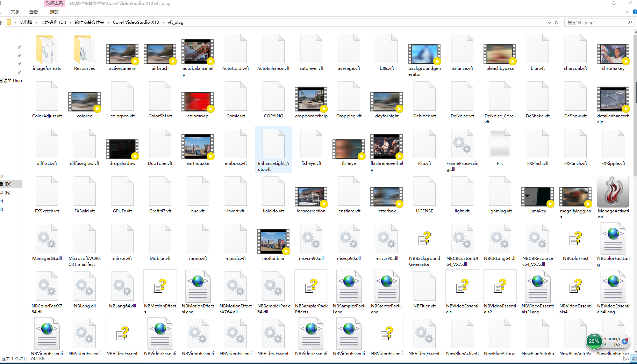Viewport: 637px width, 364px height.
Task: Select the earthquake video file
Action: 198,150
